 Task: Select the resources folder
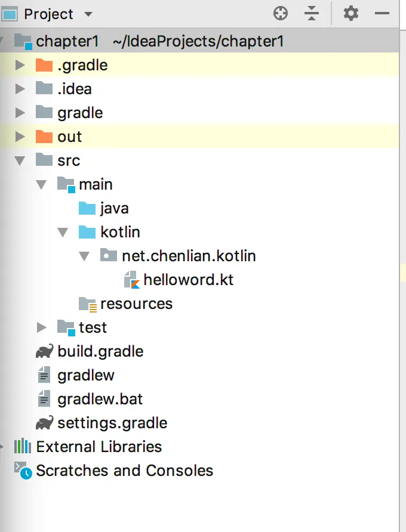click(136, 304)
